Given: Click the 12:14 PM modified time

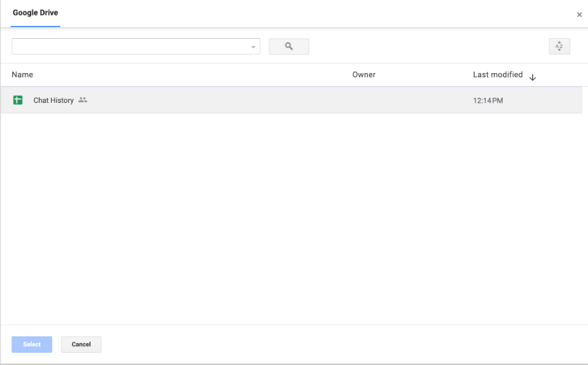Looking at the screenshot, I should [488, 100].
